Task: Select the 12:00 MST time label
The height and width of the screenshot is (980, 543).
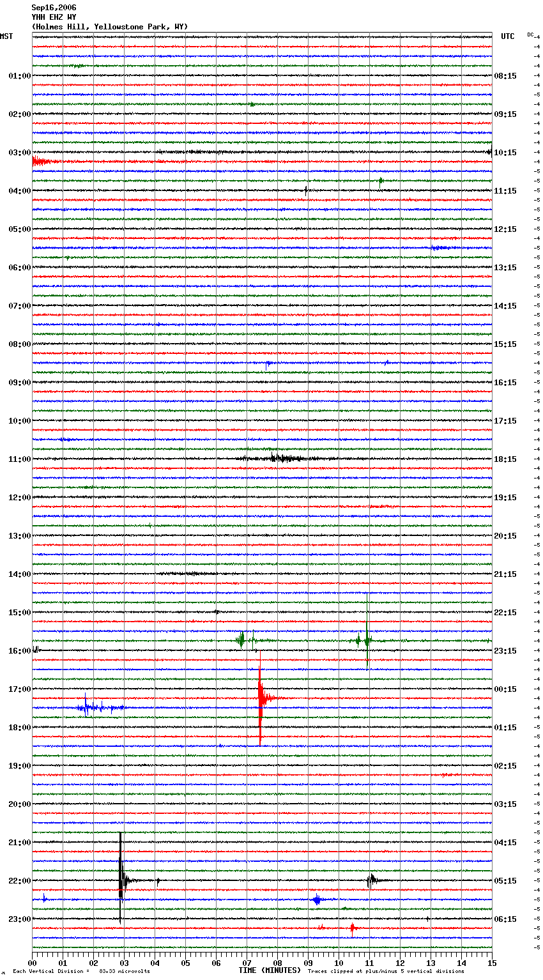Action: coord(20,498)
